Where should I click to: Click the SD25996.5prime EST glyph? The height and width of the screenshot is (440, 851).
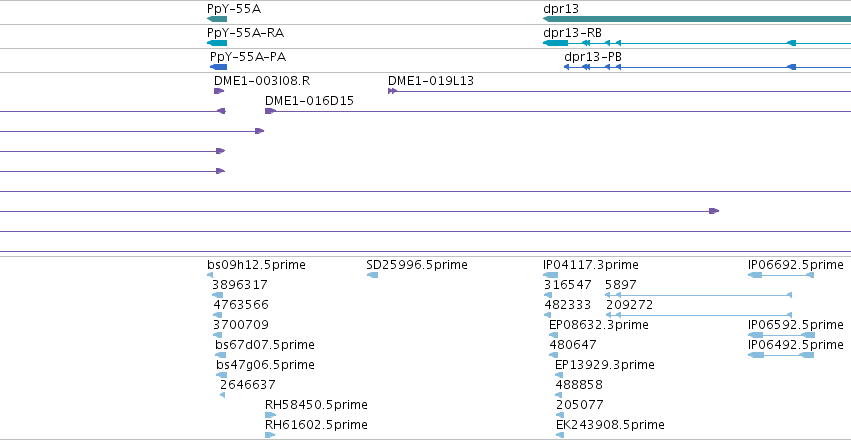pyautogui.click(x=372, y=275)
